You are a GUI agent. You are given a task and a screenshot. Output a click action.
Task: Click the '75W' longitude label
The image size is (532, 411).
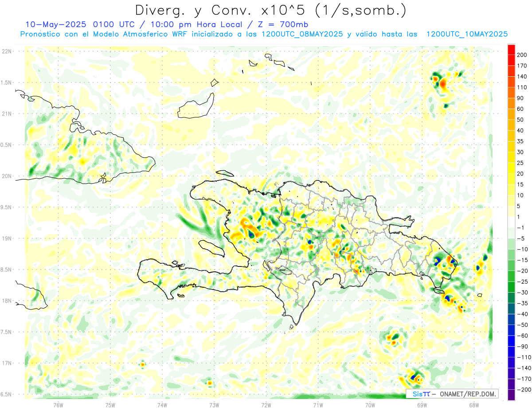tap(110, 405)
